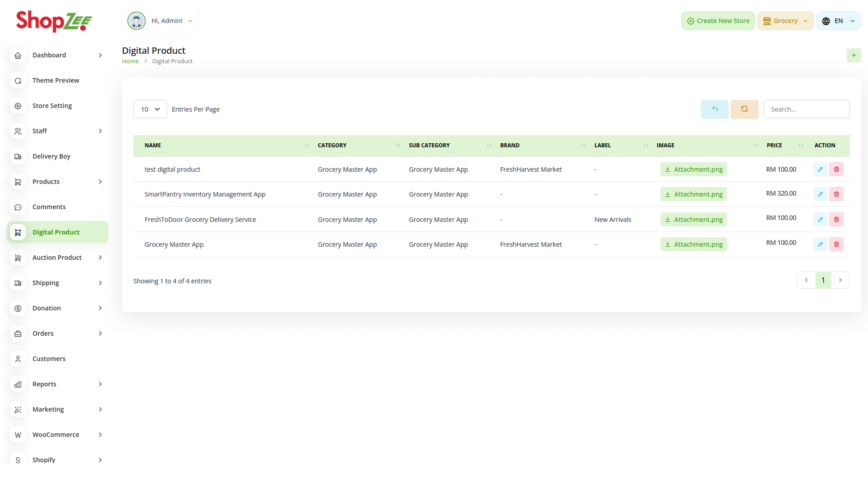Open Auction Product sidebar menu

(58, 258)
